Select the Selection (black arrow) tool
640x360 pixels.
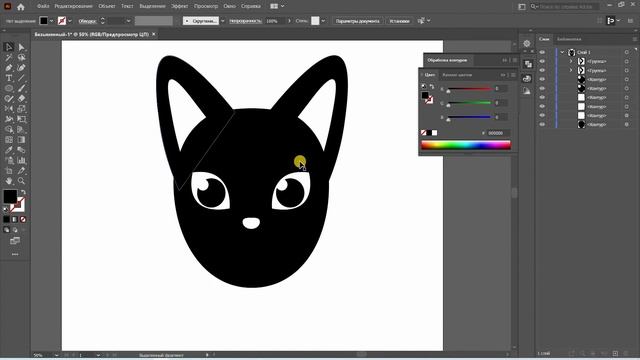click(9, 47)
